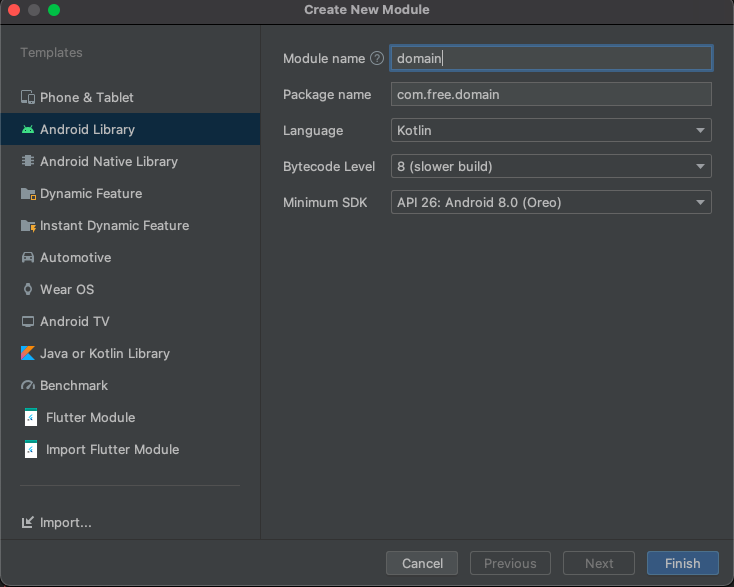Choose the Android Native Library template label
Image resolution: width=734 pixels, height=587 pixels.
tap(109, 161)
